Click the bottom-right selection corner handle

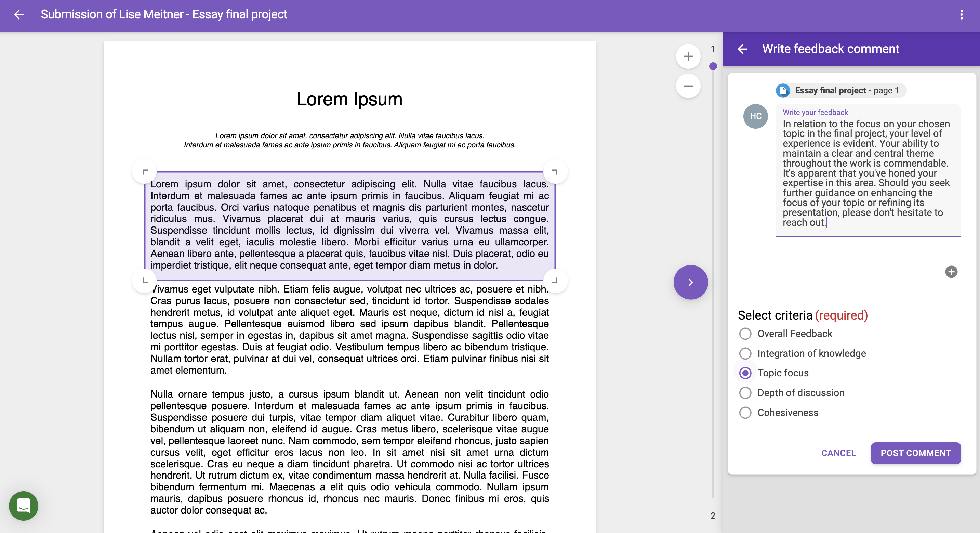pos(555,281)
